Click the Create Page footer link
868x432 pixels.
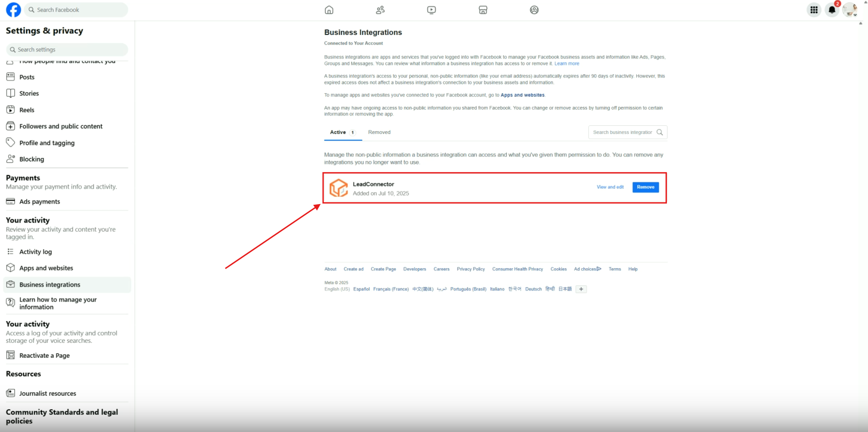(x=383, y=269)
